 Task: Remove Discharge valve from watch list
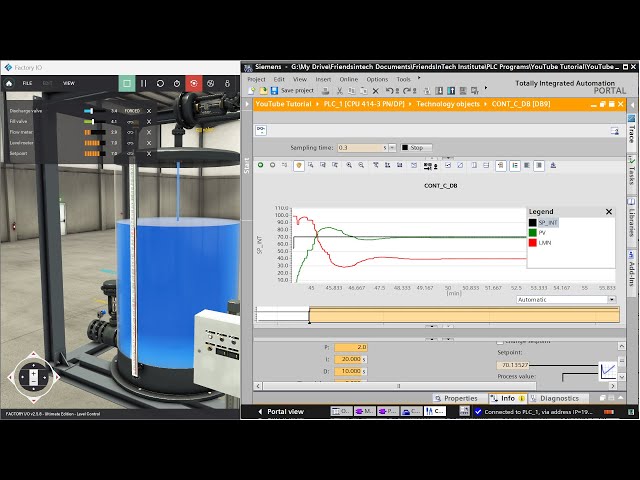[149, 111]
